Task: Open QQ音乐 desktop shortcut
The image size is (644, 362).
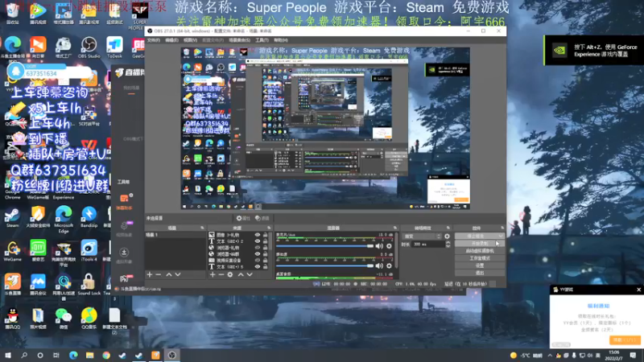Action: click(89, 318)
